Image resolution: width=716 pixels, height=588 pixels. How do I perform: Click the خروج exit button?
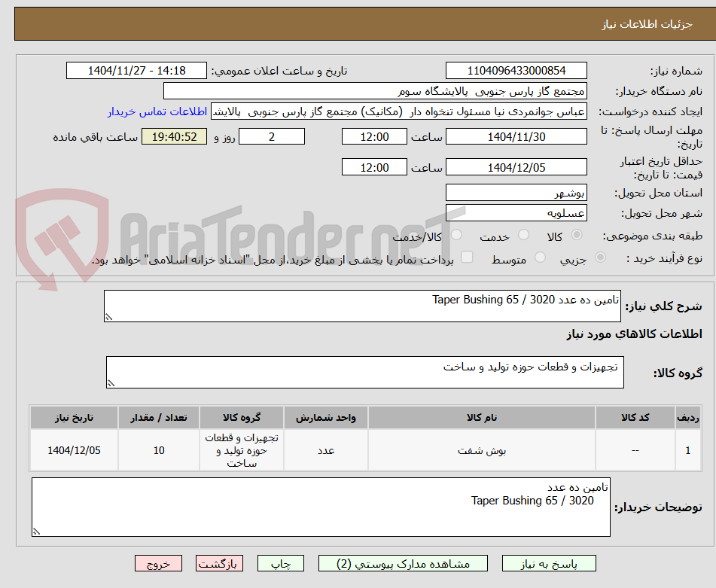coord(158,563)
